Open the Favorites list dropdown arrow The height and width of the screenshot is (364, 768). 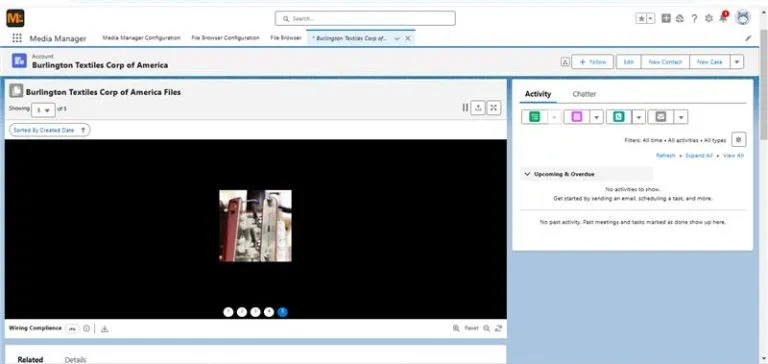point(650,19)
